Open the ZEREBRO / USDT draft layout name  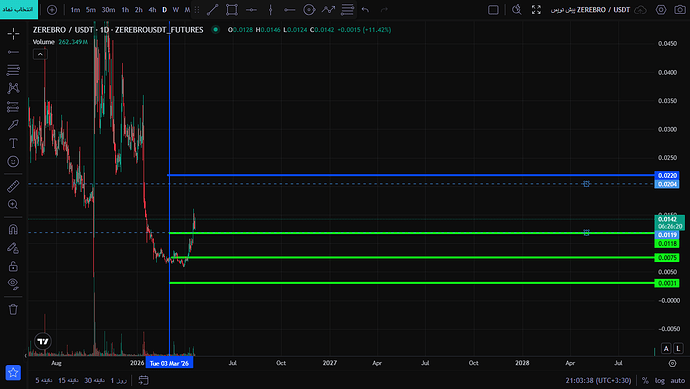[x=590, y=10]
